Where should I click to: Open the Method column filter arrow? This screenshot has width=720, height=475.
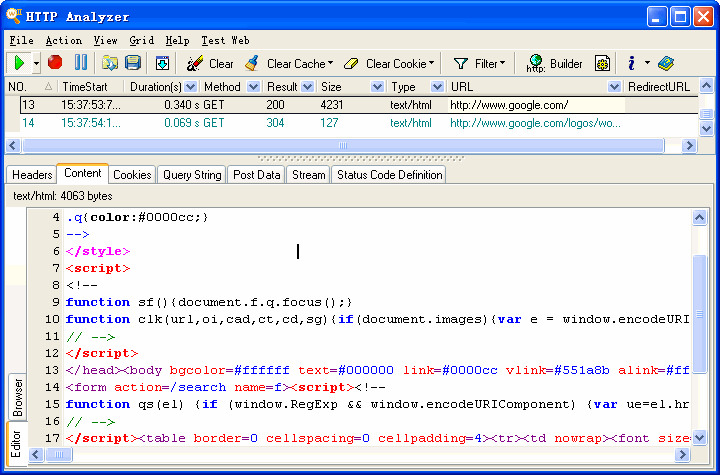pos(252,87)
